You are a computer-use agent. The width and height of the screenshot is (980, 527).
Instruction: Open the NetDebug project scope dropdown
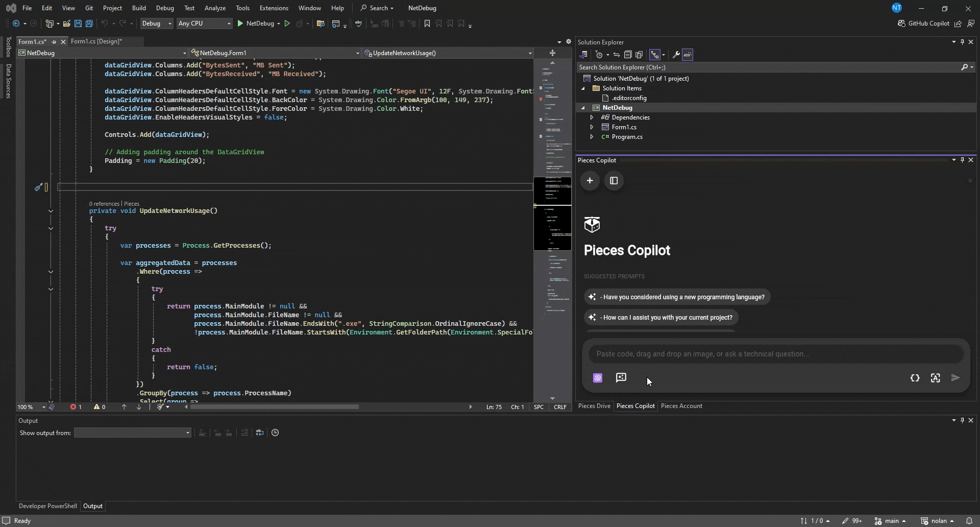(102, 53)
